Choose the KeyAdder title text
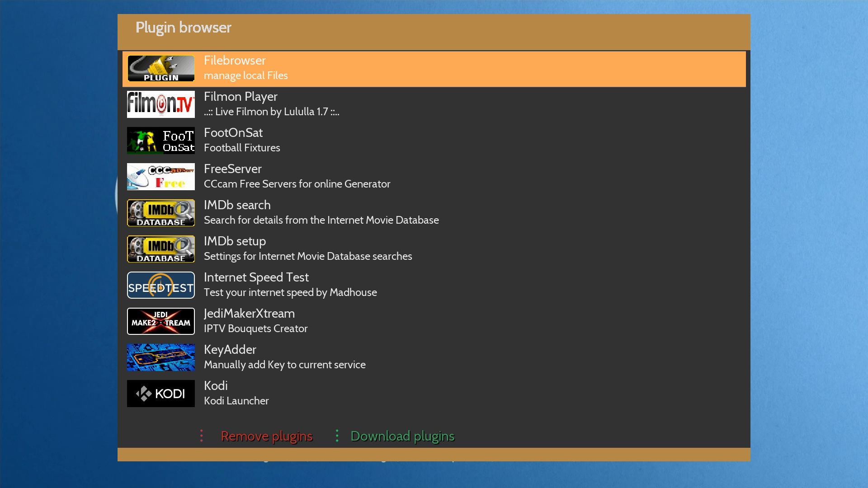This screenshot has width=868, height=488. coord(230,350)
